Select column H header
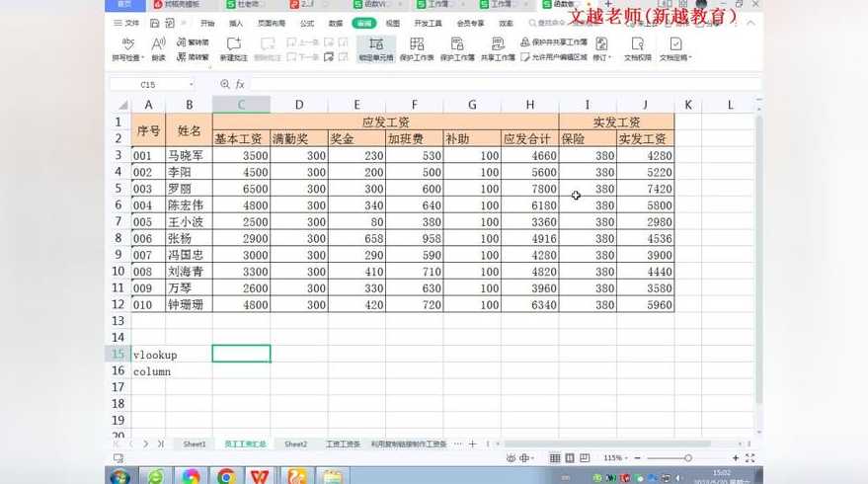This screenshot has width=868, height=484. tap(529, 104)
